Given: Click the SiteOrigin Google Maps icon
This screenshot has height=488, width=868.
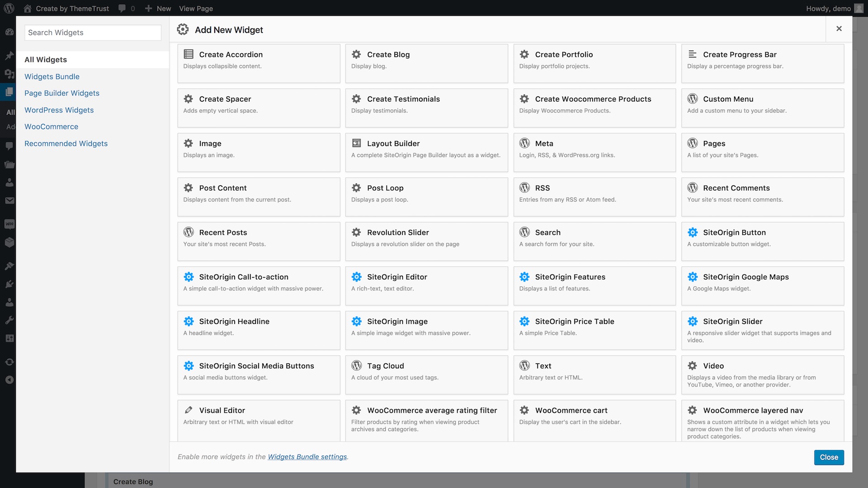Looking at the screenshot, I should (692, 277).
